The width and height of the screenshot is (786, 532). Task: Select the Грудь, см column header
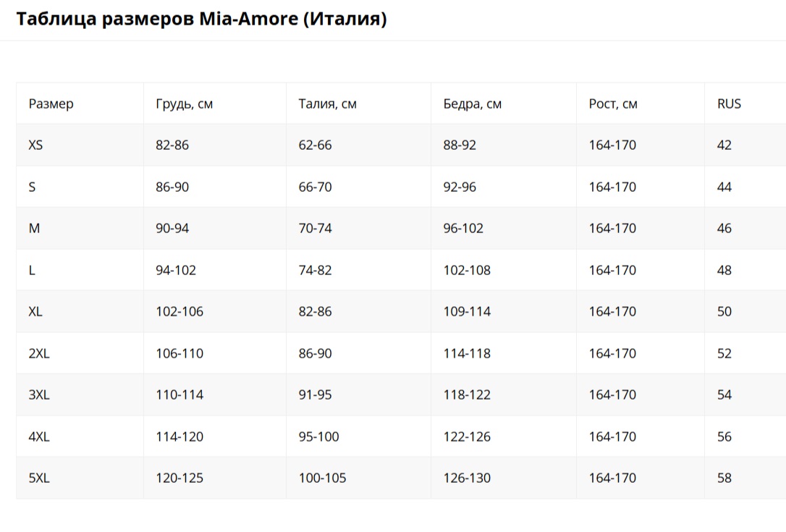pos(184,104)
